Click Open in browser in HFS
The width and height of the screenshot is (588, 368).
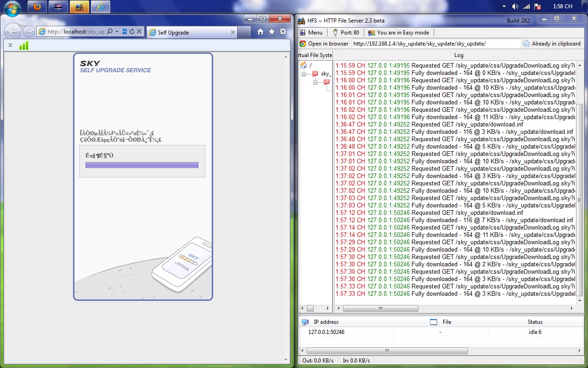tap(324, 44)
